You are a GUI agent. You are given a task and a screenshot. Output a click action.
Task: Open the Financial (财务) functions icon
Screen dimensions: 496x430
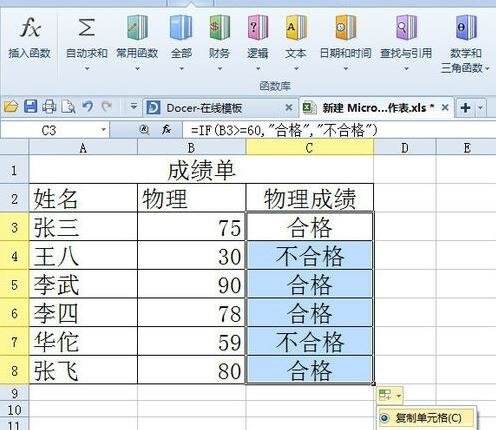[x=219, y=27]
